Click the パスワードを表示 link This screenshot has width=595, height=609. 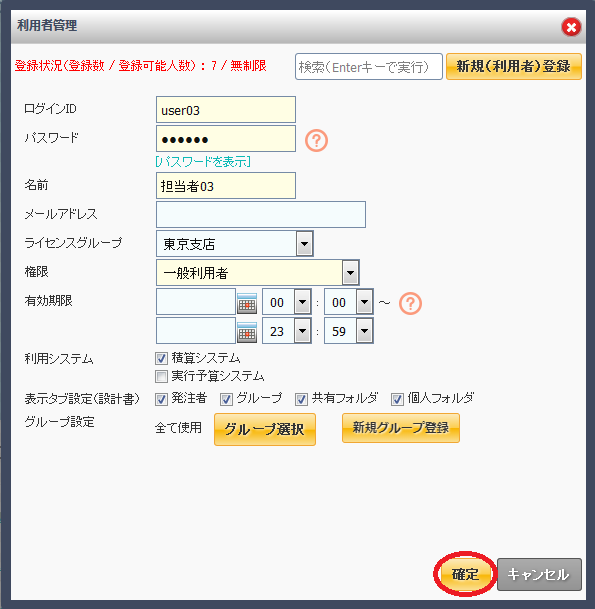[x=203, y=162]
